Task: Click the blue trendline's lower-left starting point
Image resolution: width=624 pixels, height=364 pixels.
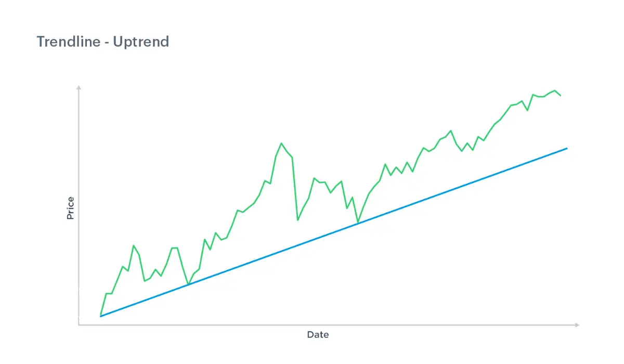Action: pyautogui.click(x=100, y=316)
